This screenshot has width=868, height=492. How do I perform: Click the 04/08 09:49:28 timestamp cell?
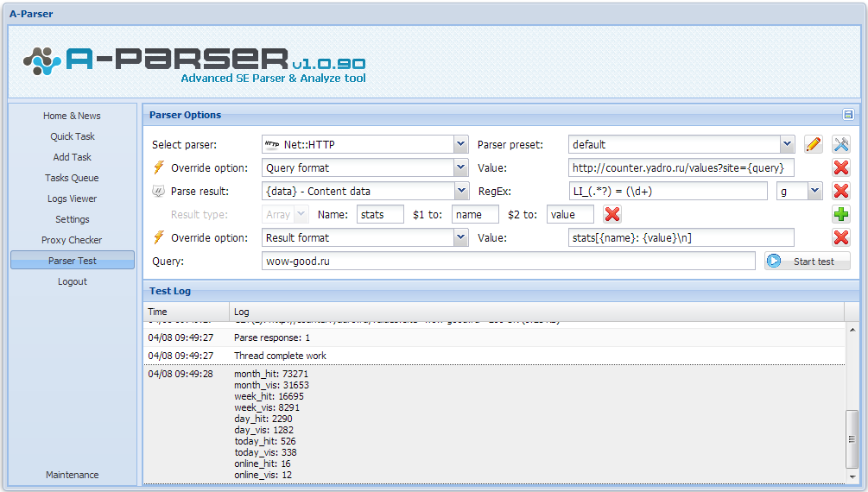(181, 374)
